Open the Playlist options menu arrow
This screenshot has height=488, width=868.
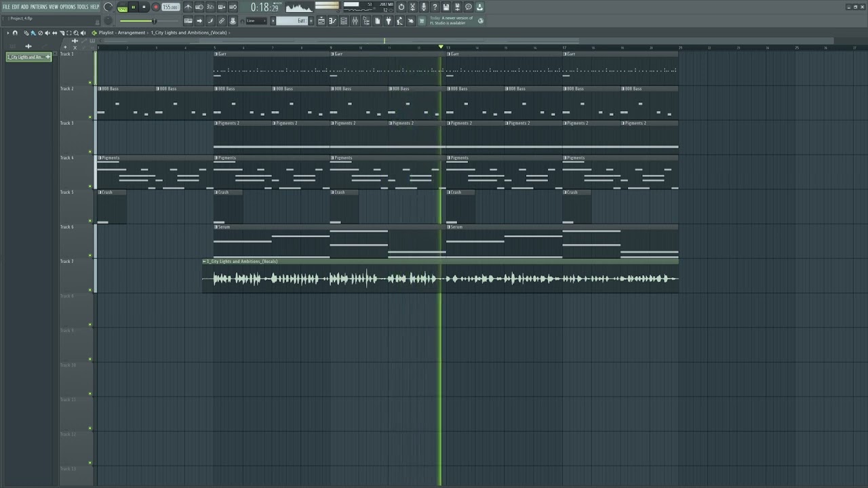(8, 33)
